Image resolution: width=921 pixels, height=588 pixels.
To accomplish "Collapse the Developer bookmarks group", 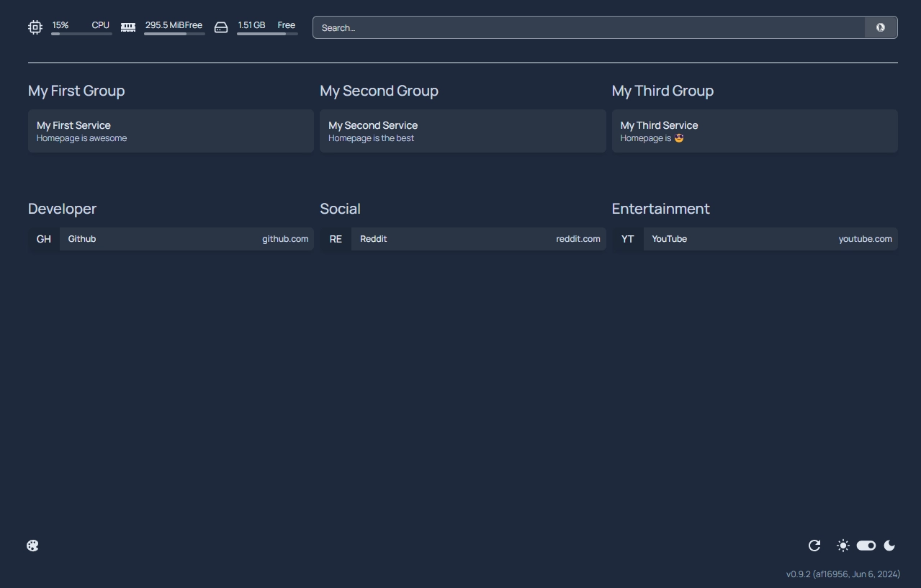I will pos(62,209).
